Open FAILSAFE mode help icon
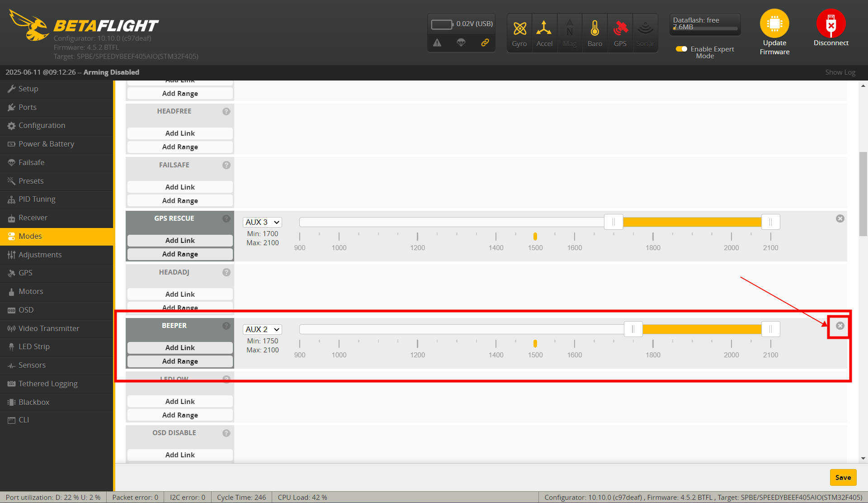Image resolution: width=868 pixels, height=503 pixels. [x=226, y=165]
